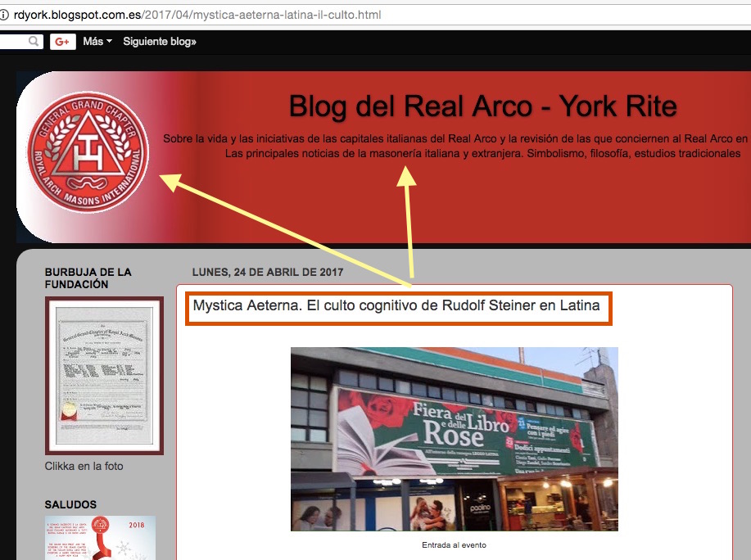Click the Saludos 2018 greeting card image

point(100,537)
